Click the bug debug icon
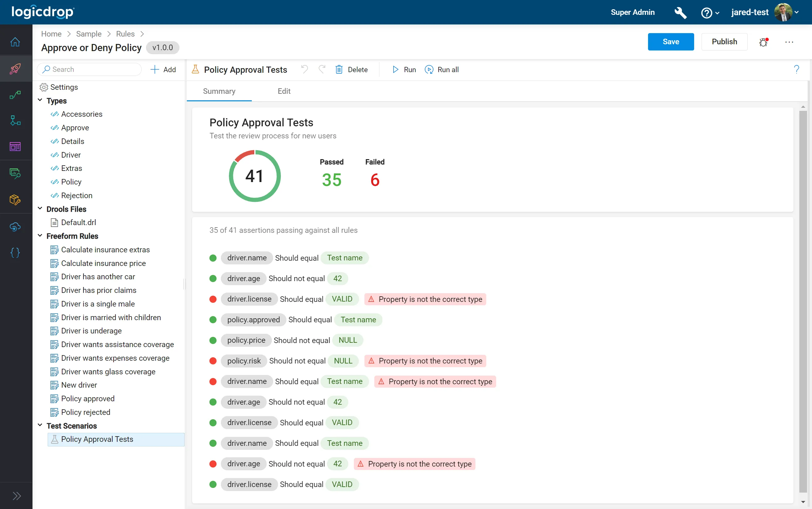Image resolution: width=812 pixels, height=509 pixels. 763,42
